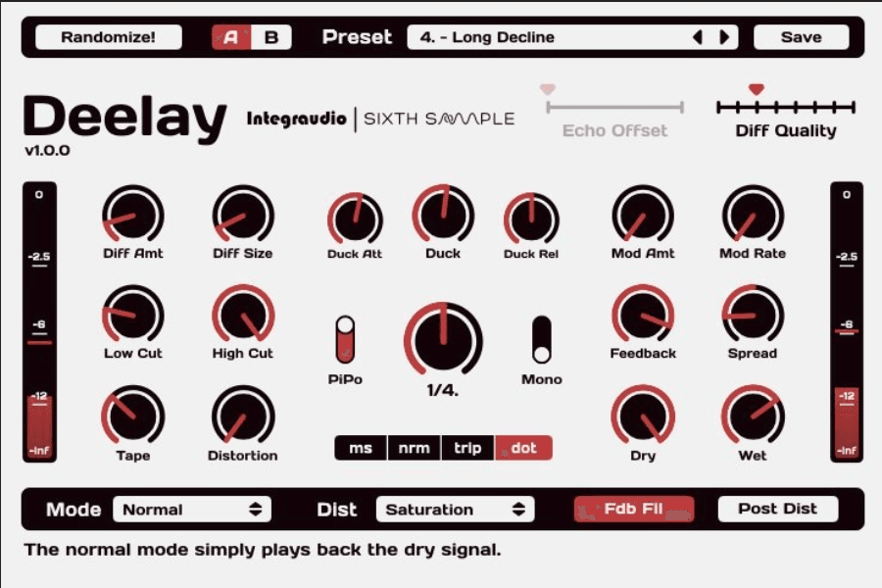
Task: Click the Sixth Sample logo
Action: (x=439, y=119)
